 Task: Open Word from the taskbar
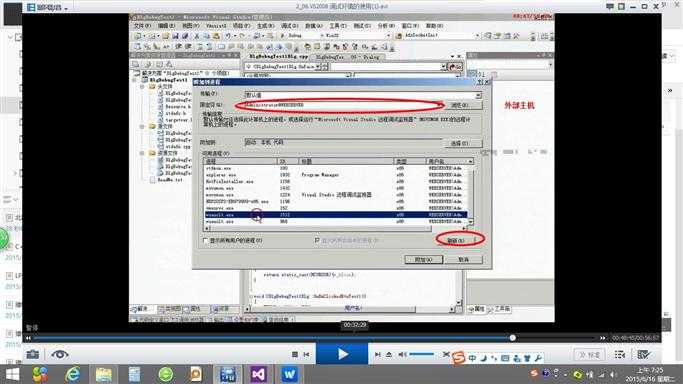(x=289, y=374)
